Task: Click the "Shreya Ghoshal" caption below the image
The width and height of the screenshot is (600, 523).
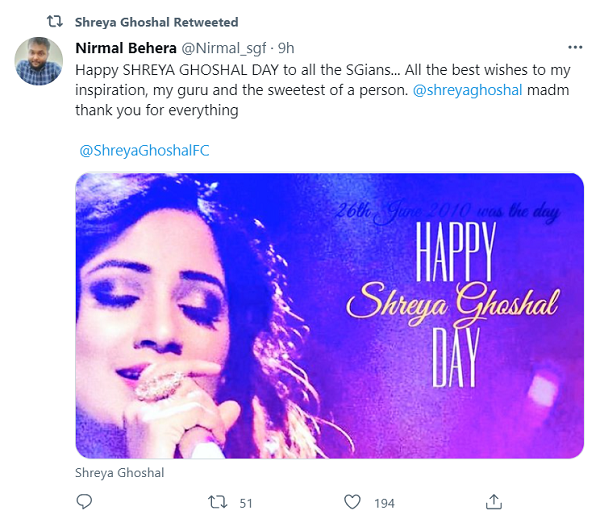Action: click(120, 473)
